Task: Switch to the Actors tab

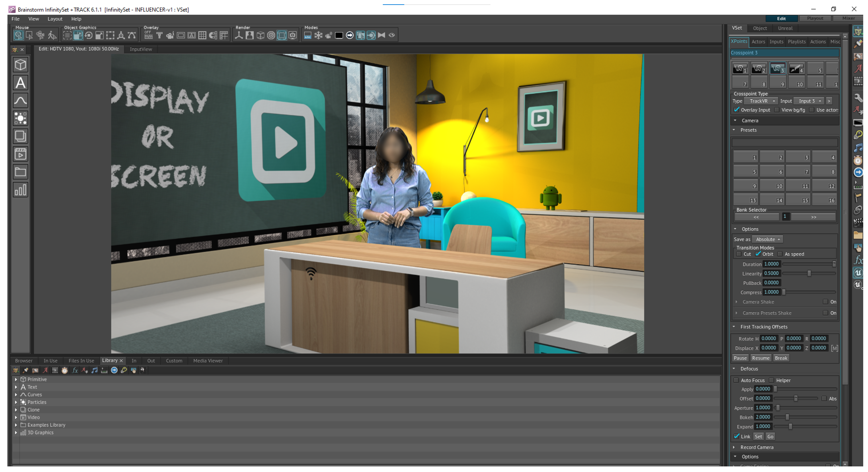Action: 758,42
